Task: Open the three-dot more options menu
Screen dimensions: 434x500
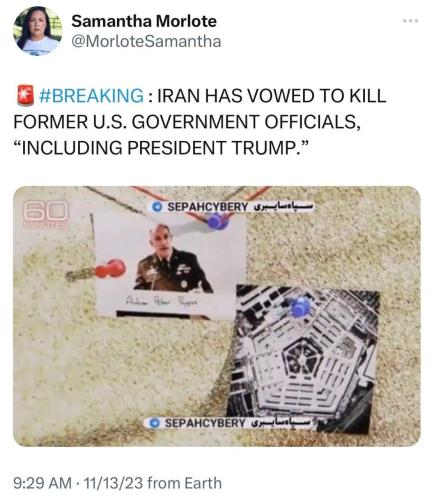Action: [410, 21]
